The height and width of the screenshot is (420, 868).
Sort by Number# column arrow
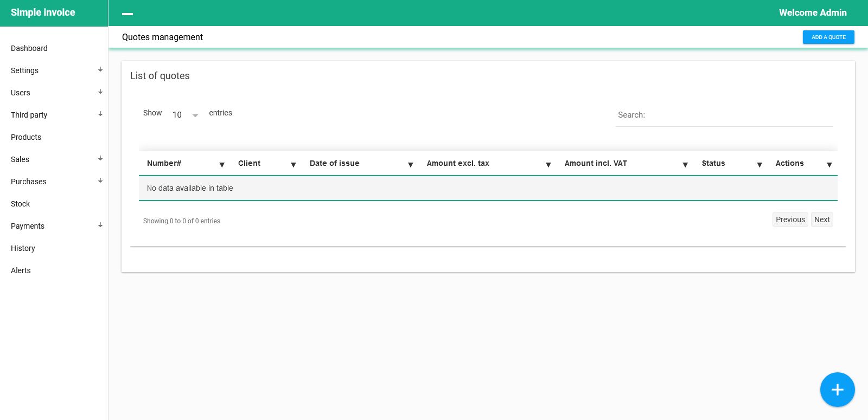(x=222, y=165)
